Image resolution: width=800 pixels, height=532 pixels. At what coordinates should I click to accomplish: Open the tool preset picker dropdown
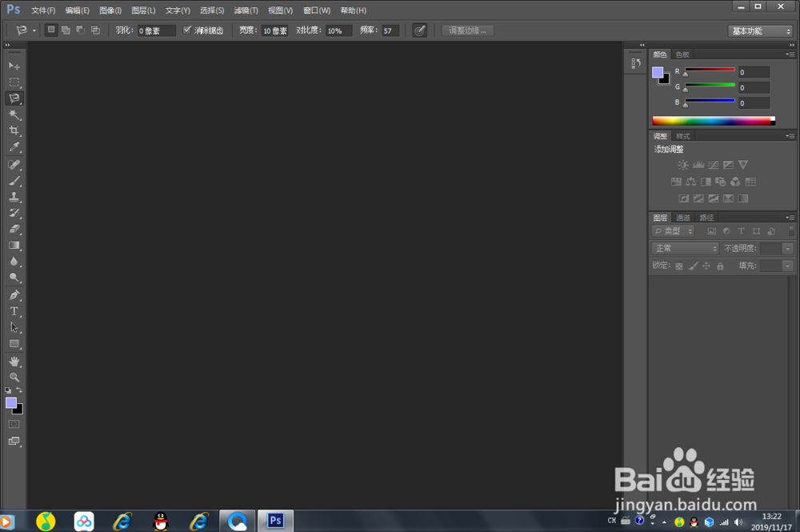(x=34, y=30)
